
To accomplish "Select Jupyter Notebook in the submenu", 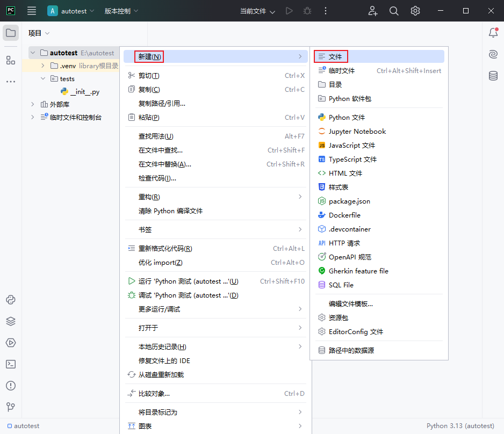I will [x=357, y=131].
